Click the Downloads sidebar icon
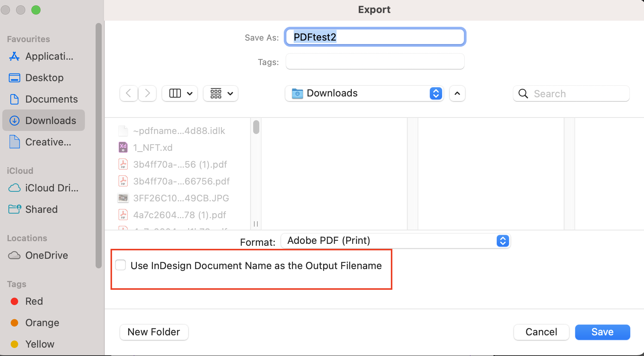This screenshot has width=644, height=356. (x=14, y=120)
